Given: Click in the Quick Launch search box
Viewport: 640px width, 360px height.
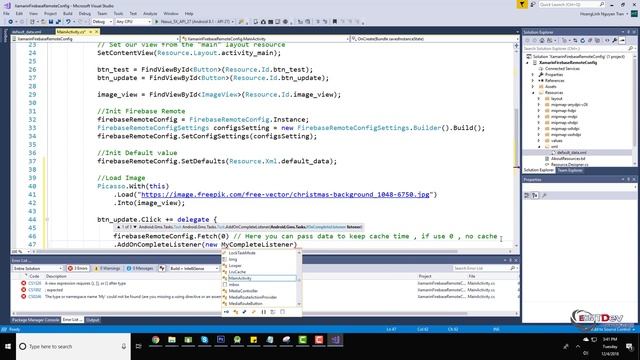Looking at the screenshot, I should (571, 4).
